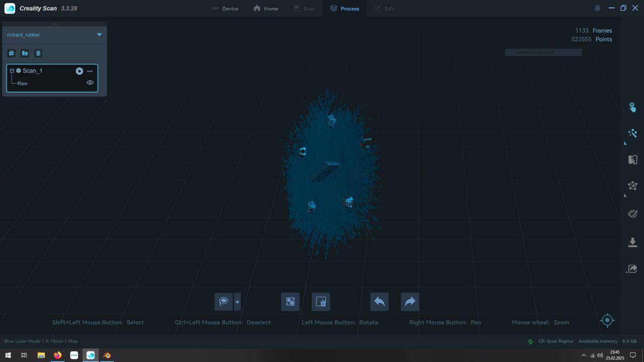Click the 1133 Frames counter
The width and height of the screenshot is (644, 362).
(x=594, y=31)
